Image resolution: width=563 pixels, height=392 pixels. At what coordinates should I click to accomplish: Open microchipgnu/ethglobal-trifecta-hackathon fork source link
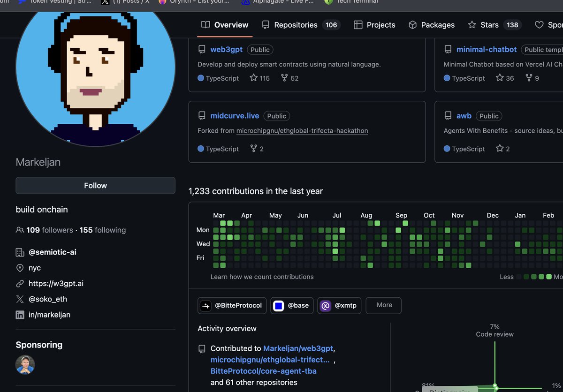pos(302,131)
